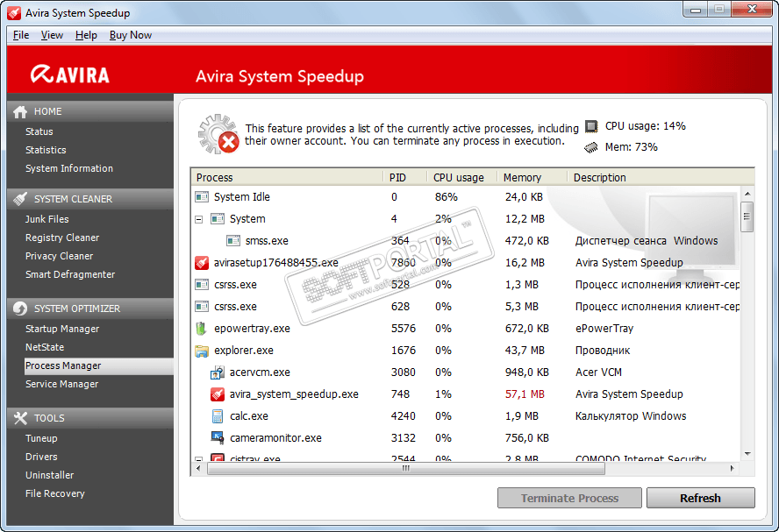The width and height of the screenshot is (779, 532).
Task: Open Tuneup tool
Action: point(41,439)
